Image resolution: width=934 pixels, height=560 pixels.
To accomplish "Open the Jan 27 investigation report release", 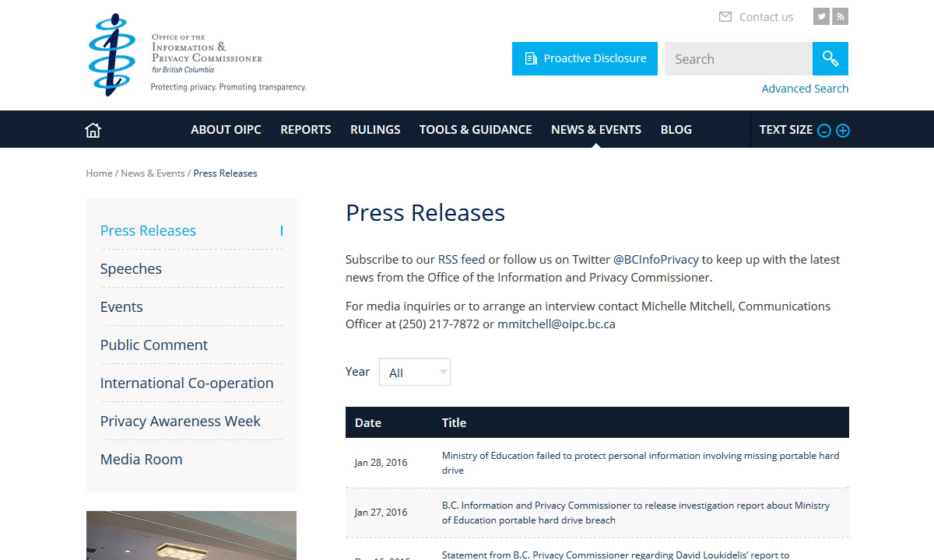I will click(636, 513).
